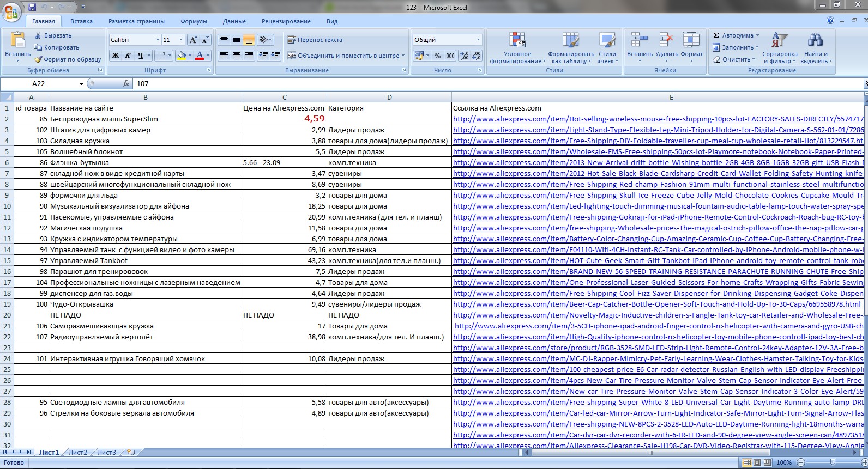Insert a new worksheet tab icon
The width and height of the screenshot is (868, 469).
click(x=131, y=452)
